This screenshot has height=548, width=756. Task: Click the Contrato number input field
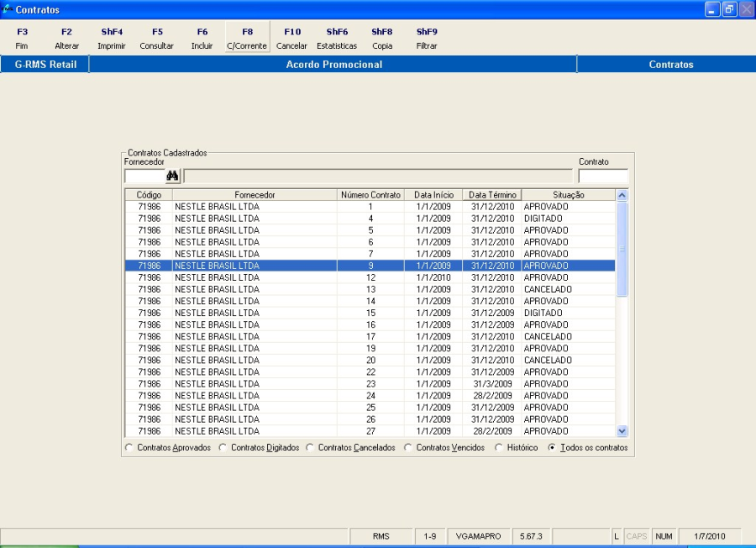click(x=602, y=177)
